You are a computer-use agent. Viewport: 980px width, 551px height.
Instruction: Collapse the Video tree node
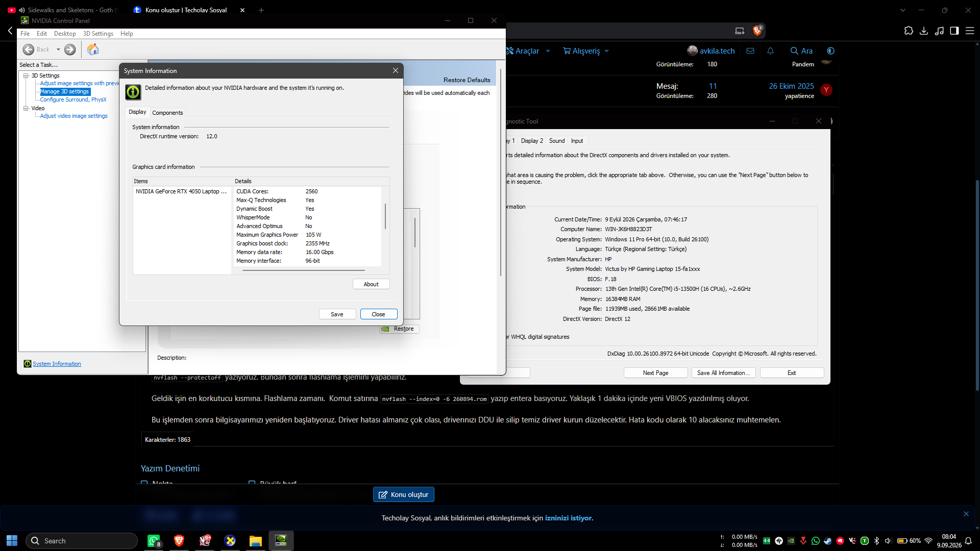[x=26, y=108]
